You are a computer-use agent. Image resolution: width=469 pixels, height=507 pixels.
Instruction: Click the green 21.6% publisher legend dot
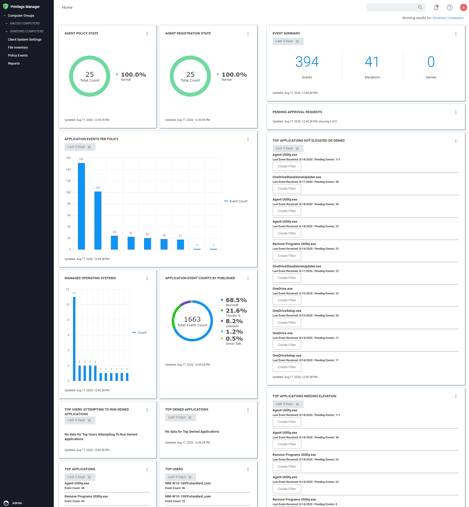pyautogui.click(x=222, y=311)
